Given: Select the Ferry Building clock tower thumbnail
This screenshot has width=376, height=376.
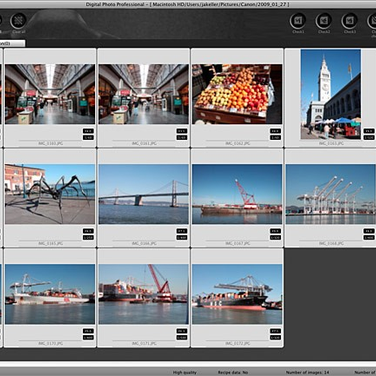Looking at the screenshot, I should tap(331, 94).
